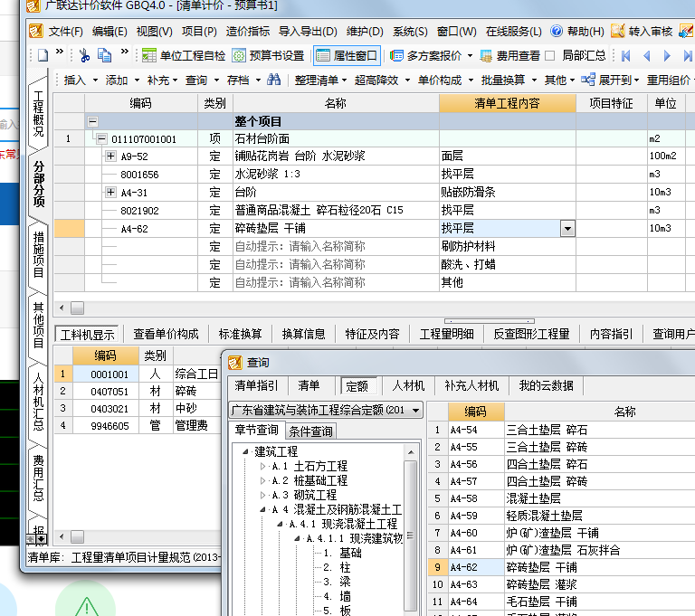Open the 在线服务(L) menu
Screen dimensions: 695x616
click(x=513, y=31)
